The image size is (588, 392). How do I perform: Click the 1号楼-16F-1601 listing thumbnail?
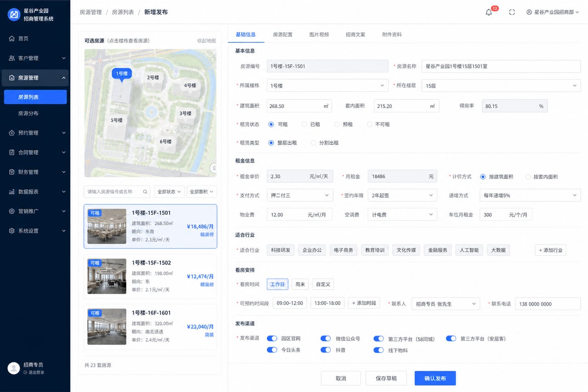pos(107,326)
